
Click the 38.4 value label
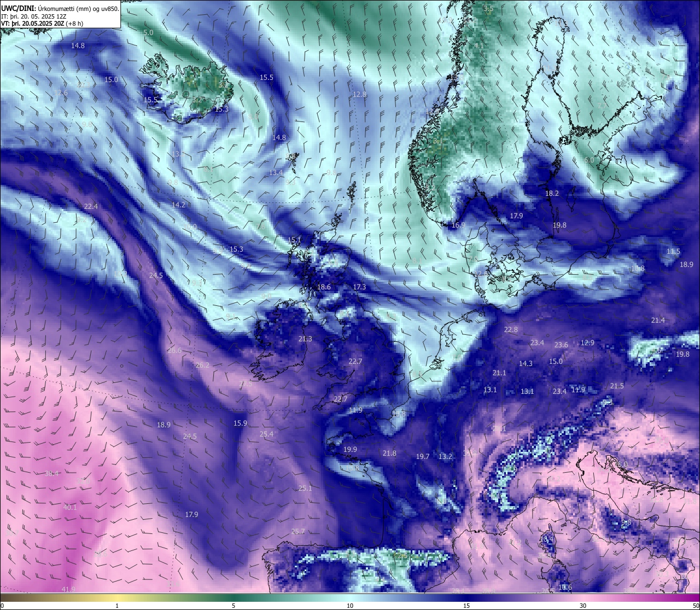coord(51,473)
